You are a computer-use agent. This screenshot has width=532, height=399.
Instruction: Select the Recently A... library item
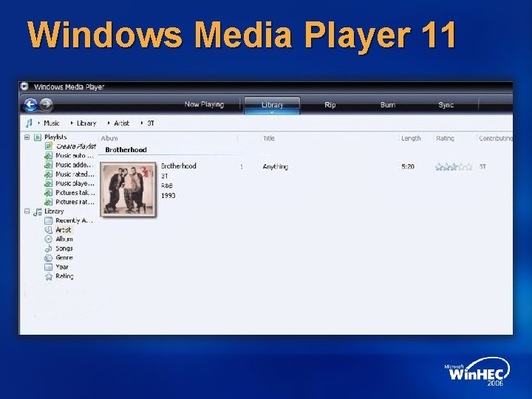coord(75,220)
